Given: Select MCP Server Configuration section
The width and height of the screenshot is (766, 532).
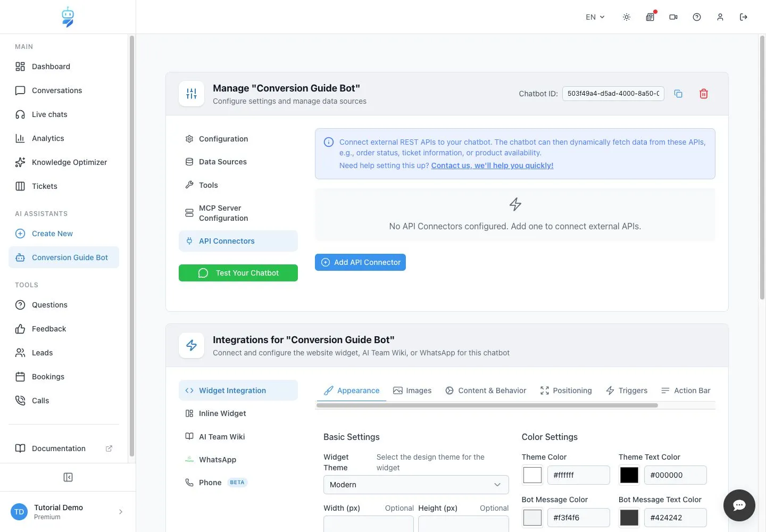Looking at the screenshot, I should click(x=238, y=213).
